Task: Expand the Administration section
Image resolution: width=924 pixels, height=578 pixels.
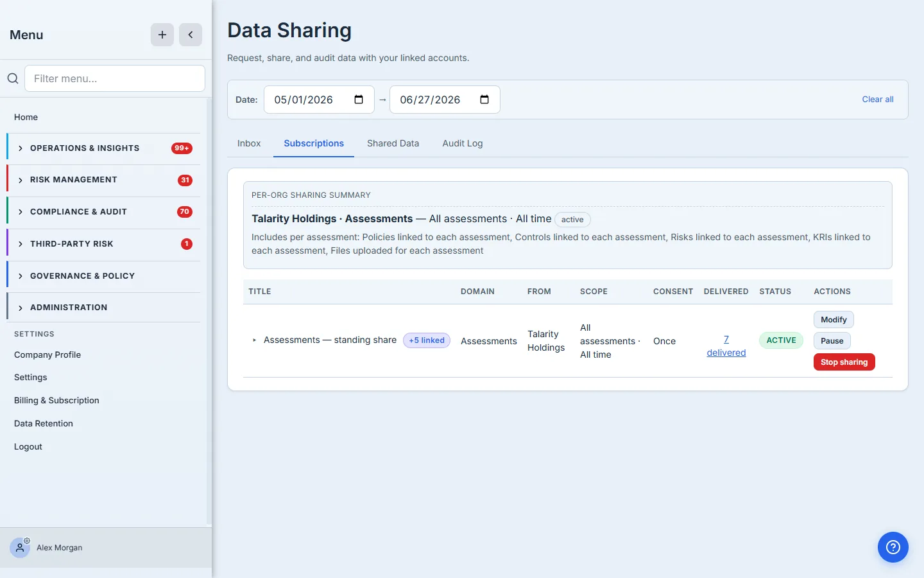Action: click(x=104, y=308)
